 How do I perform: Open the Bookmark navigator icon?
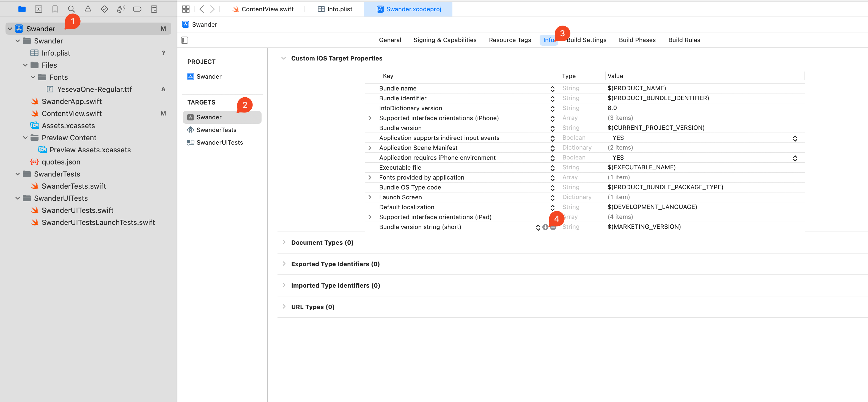pos(55,9)
